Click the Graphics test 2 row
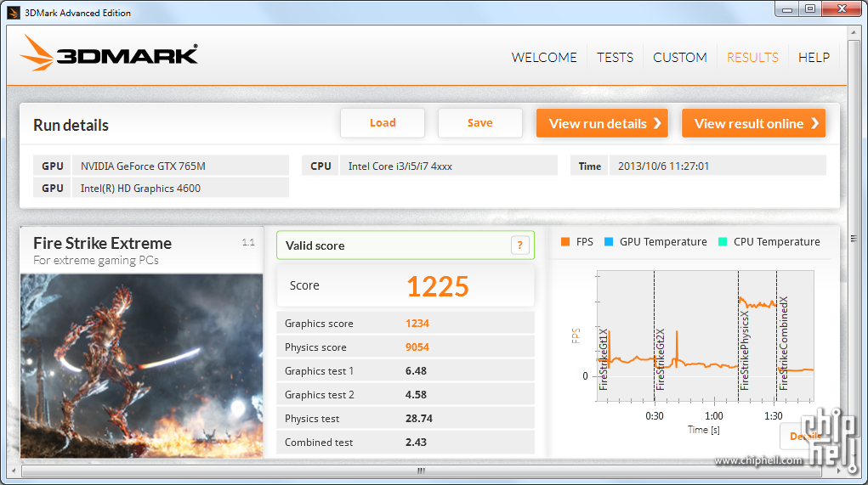Image resolution: width=868 pixels, height=485 pixels. tap(406, 395)
